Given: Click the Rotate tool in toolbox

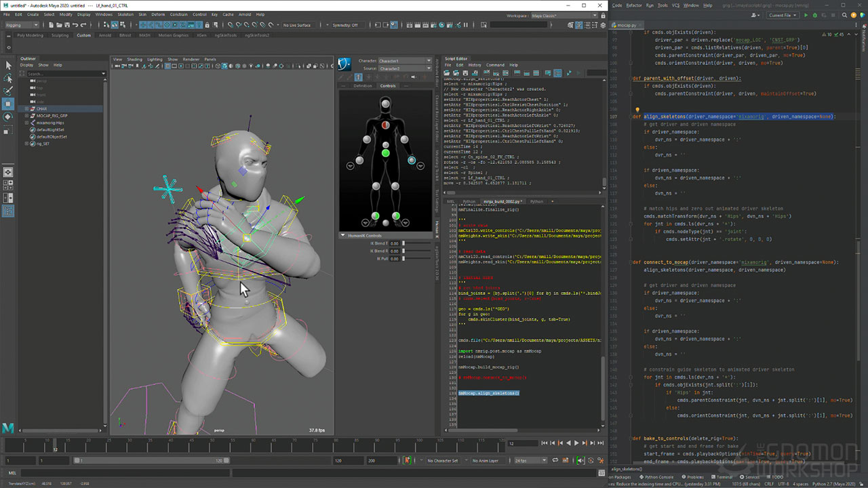Looking at the screenshot, I should (x=8, y=117).
